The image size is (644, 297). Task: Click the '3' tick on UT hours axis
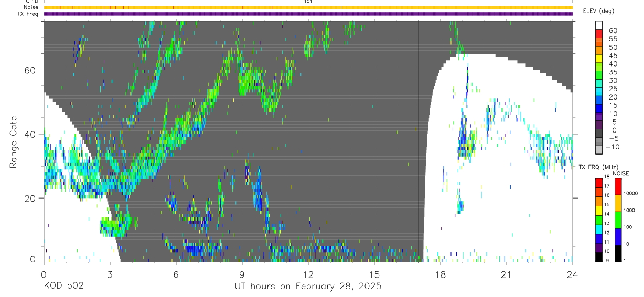(110, 274)
